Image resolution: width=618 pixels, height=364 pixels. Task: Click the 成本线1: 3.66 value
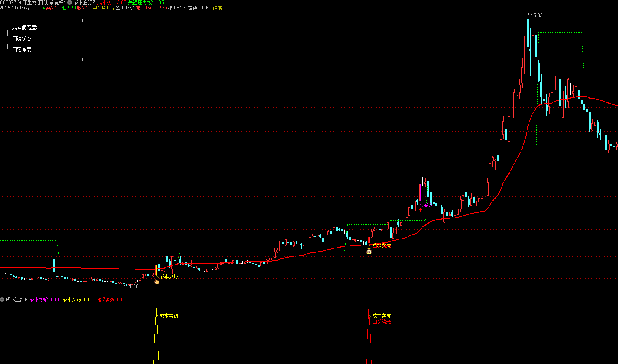[x=112, y=2]
